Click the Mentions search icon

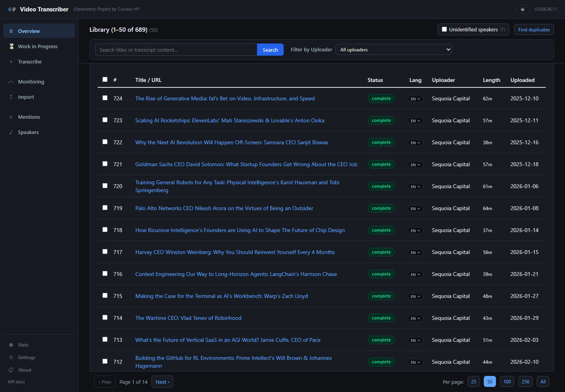click(11, 117)
